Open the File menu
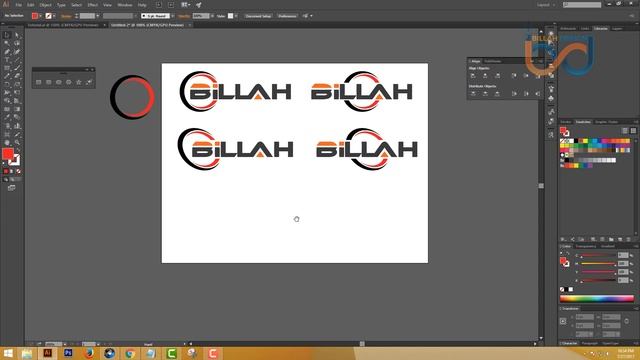 click(18, 5)
